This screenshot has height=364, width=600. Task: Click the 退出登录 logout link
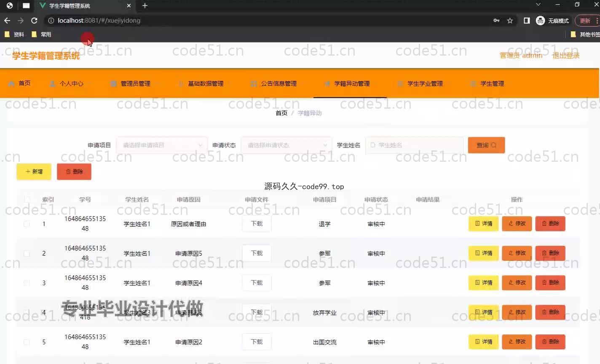pos(566,55)
